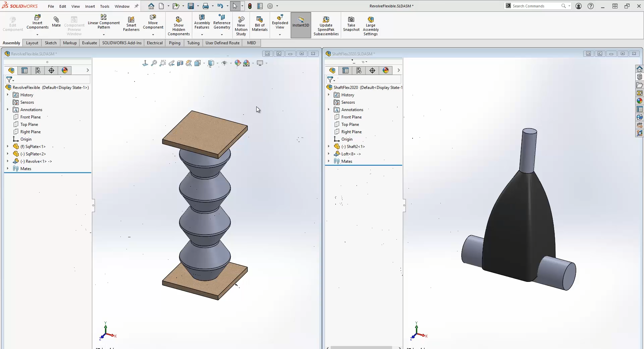Switch to PropertyManager tab in ShaftFlex2020 panel
The width and height of the screenshot is (644, 349).
(345, 70)
